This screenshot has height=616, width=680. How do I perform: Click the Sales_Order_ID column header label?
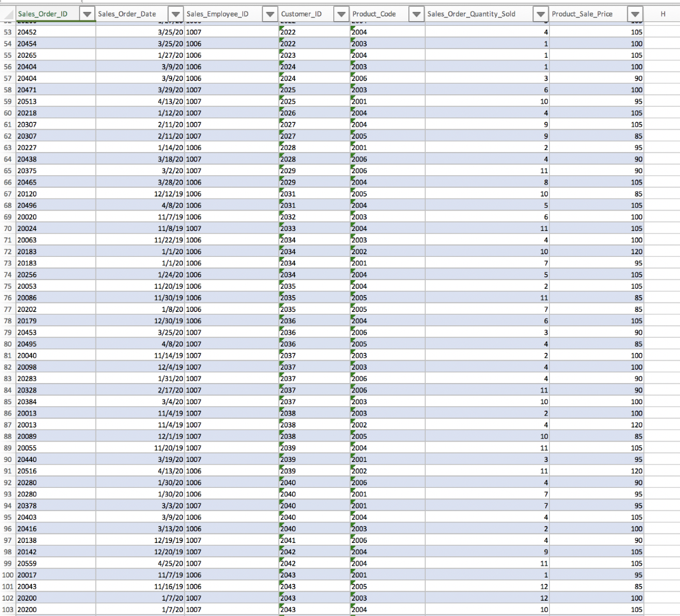[42, 13]
